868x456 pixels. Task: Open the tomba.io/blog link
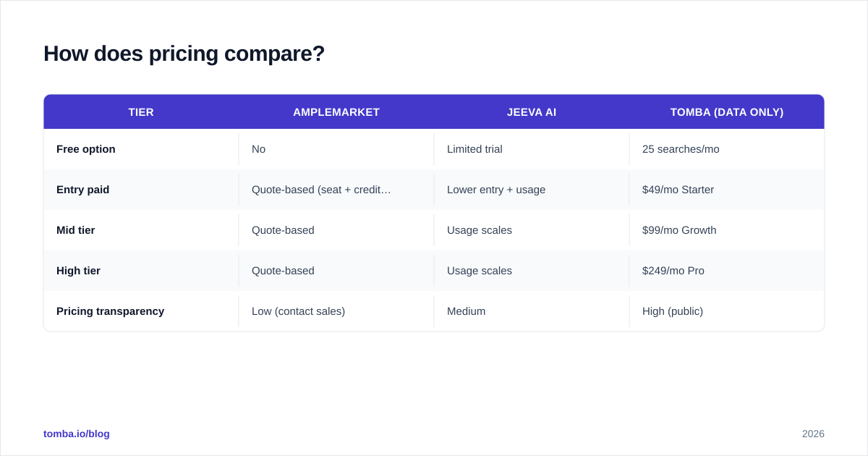coord(77,434)
